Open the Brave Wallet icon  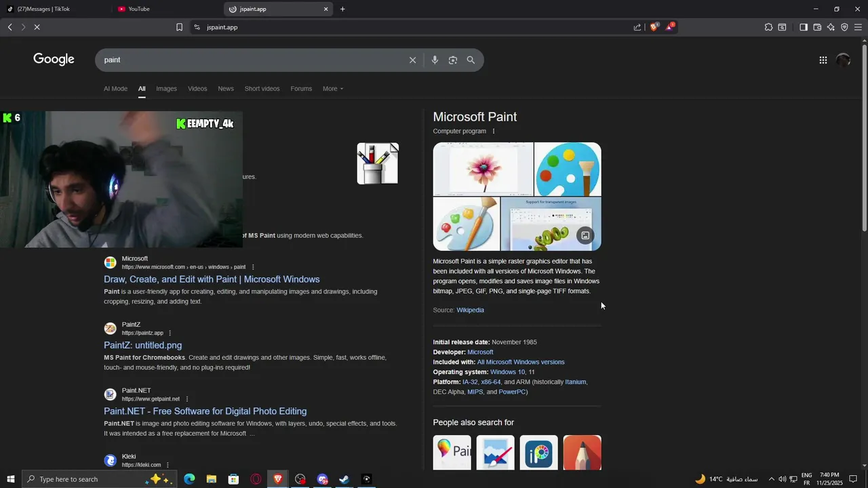[817, 27]
